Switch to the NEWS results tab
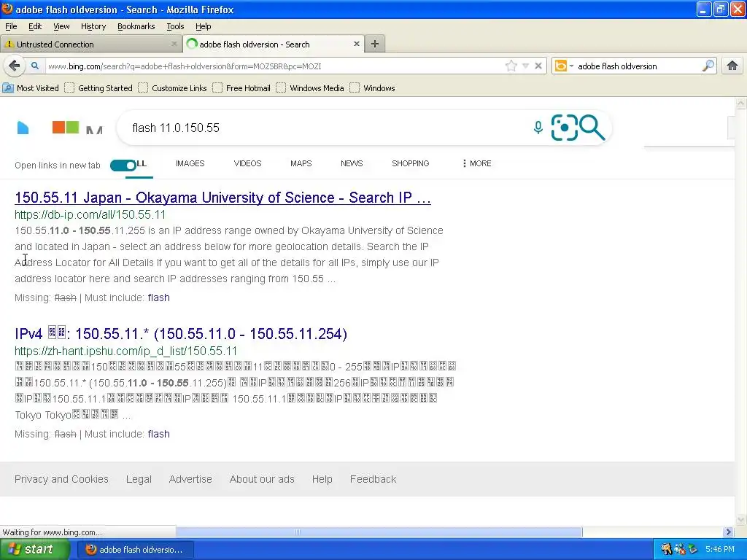The image size is (747, 560). (x=352, y=163)
